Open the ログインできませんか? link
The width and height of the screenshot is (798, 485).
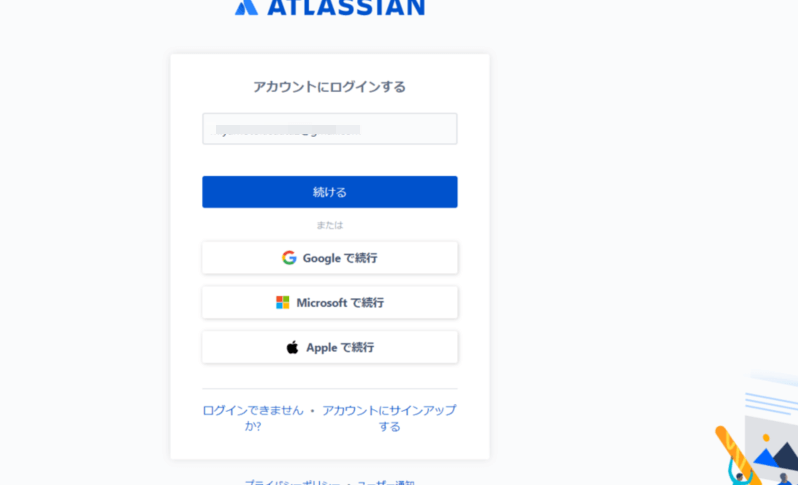[253, 418]
